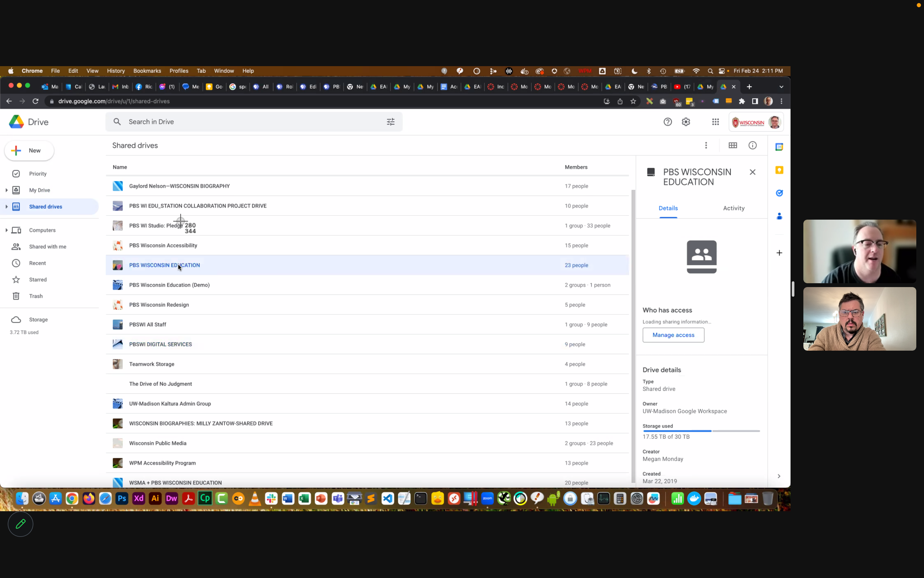This screenshot has width=924, height=578.
Task: Select PBS Wisconsin Education (Demo) drive
Action: [x=367, y=285]
